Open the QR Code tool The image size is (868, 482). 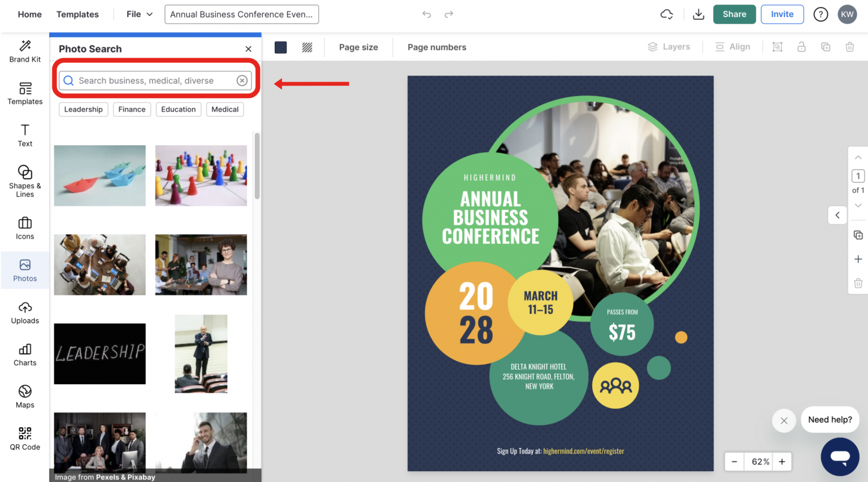tap(25, 439)
